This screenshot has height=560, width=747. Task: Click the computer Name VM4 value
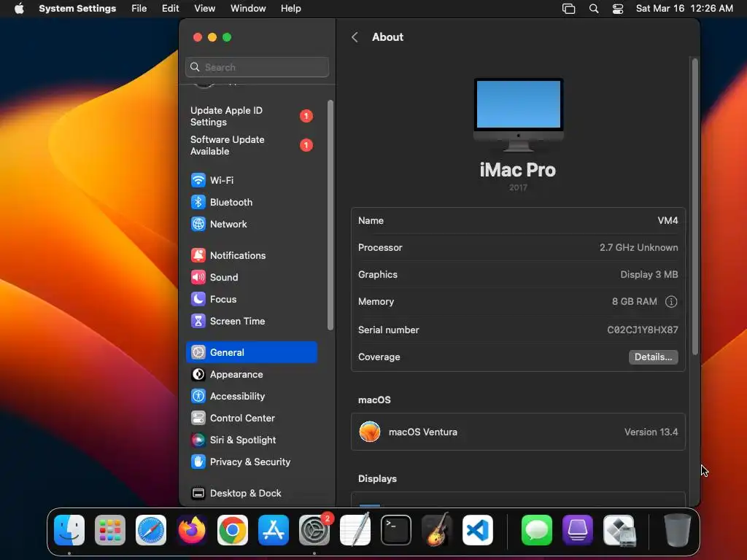pyautogui.click(x=667, y=220)
